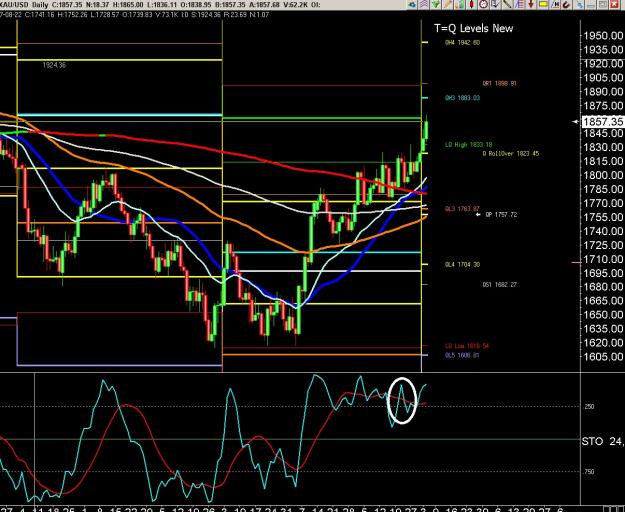625x512 pixels.
Task: Click the .250 stochastic scale value
Action: pyautogui.click(x=589, y=406)
